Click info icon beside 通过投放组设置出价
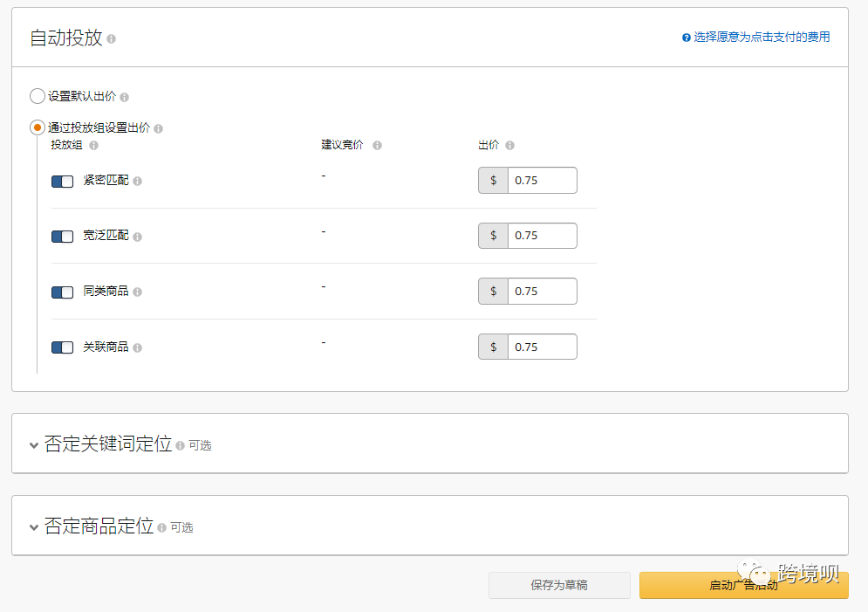 click(158, 128)
